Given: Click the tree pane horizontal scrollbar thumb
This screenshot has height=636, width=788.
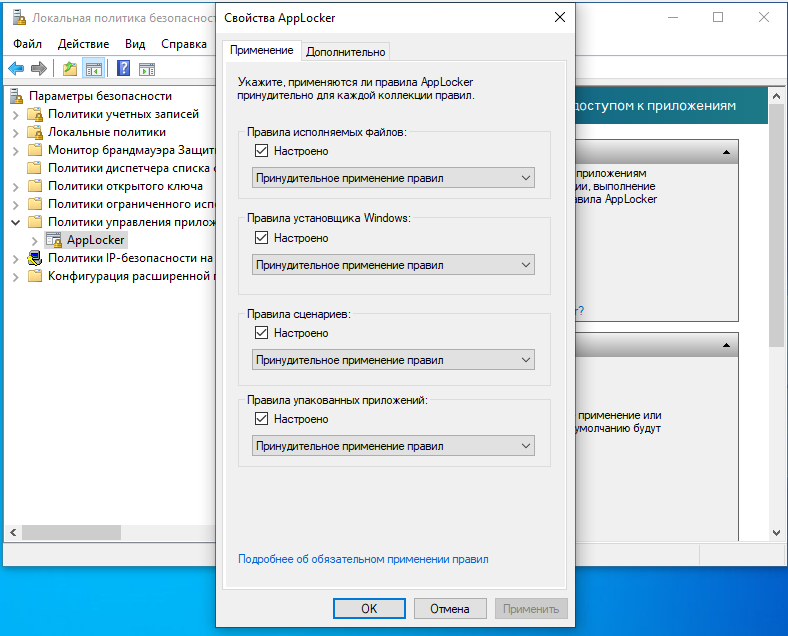Looking at the screenshot, I should [x=71, y=533].
